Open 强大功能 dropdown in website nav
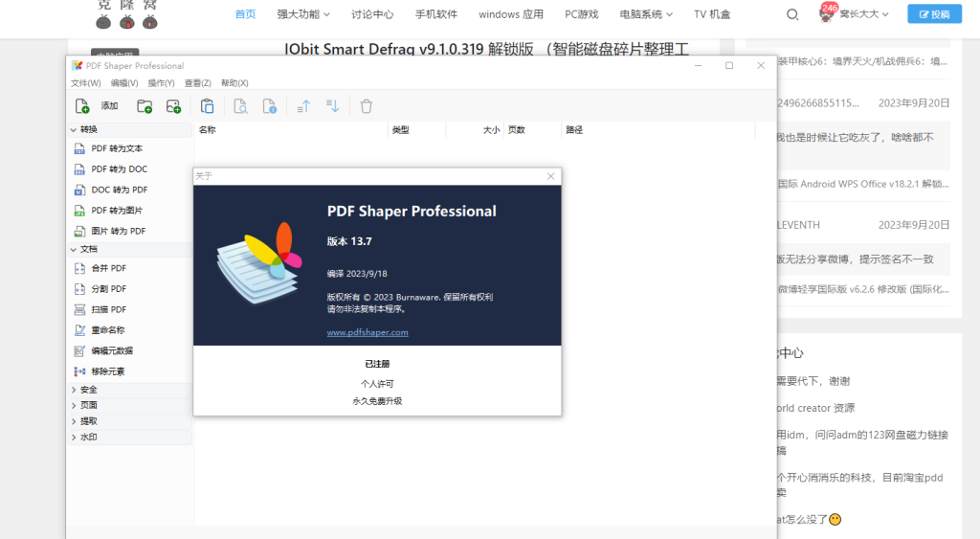The height and width of the screenshot is (539, 980). pos(303,14)
